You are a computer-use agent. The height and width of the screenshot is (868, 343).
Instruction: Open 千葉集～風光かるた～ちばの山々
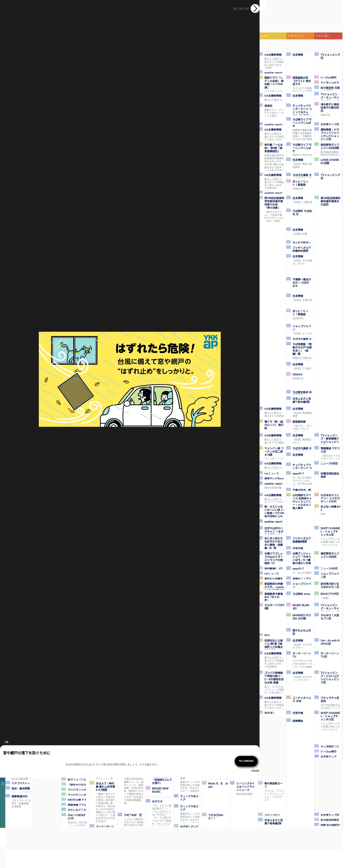pyautogui.click(x=302, y=282)
